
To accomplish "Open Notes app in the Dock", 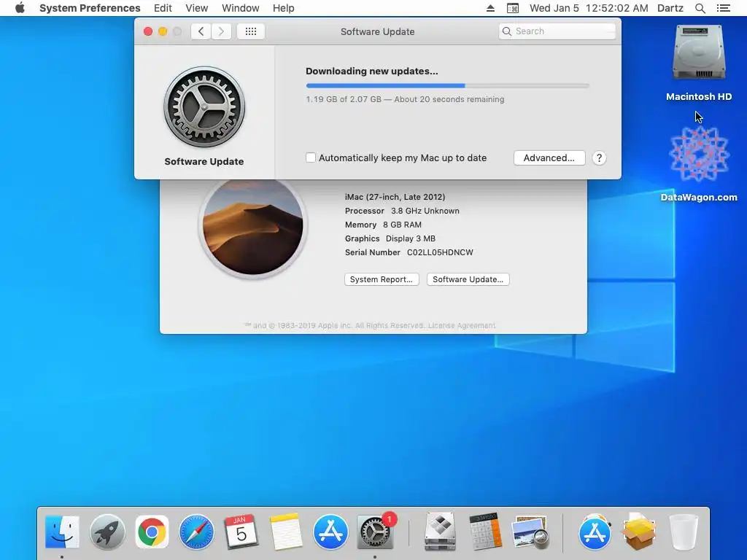I will (286, 532).
